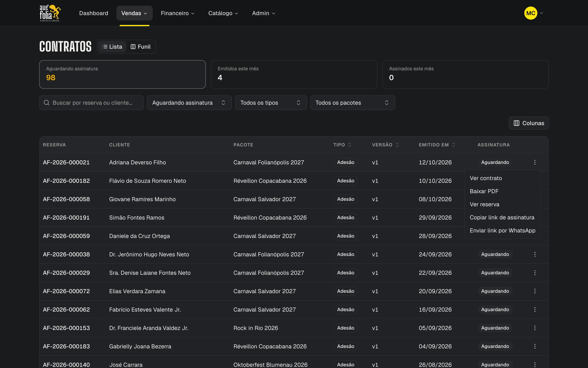The image size is (588, 368).
Task: Expand the Catálogo navigation menu
Action: (223, 13)
